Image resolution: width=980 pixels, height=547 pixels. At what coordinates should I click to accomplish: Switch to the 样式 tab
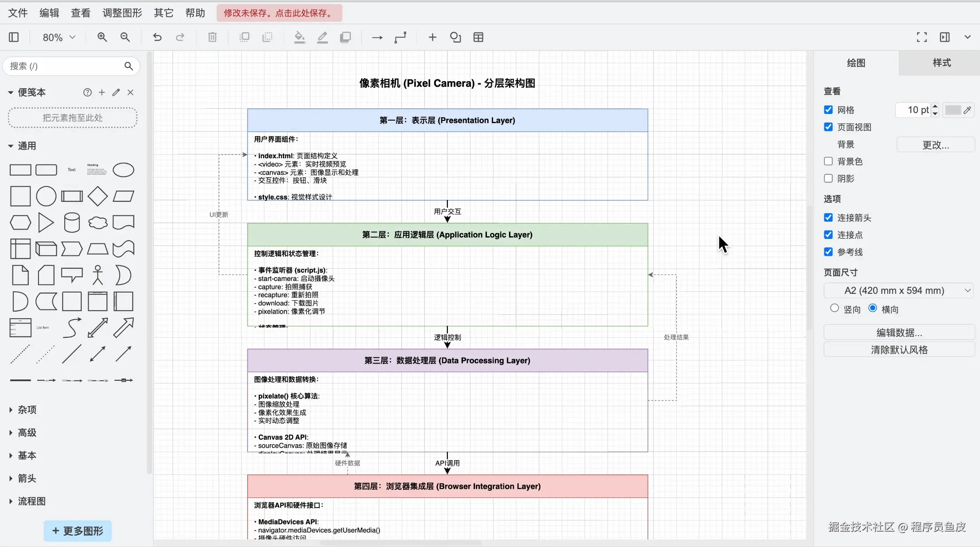pyautogui.click(x=941, y=63)
